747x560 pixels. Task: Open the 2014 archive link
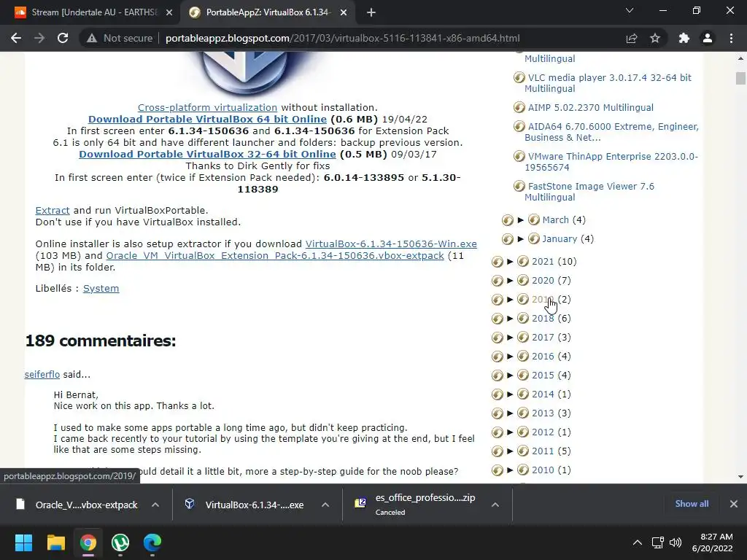(x=543, y=394)
